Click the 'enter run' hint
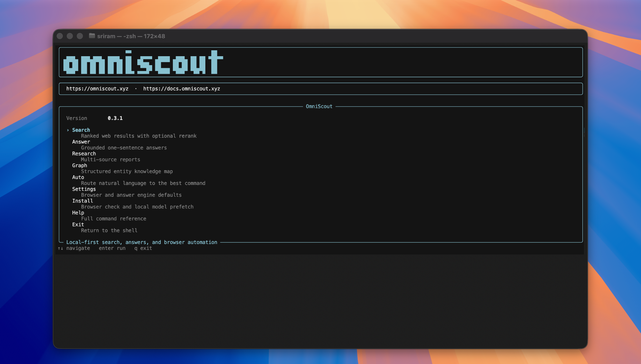The image size is (641, 364). [x=112, y=248]
